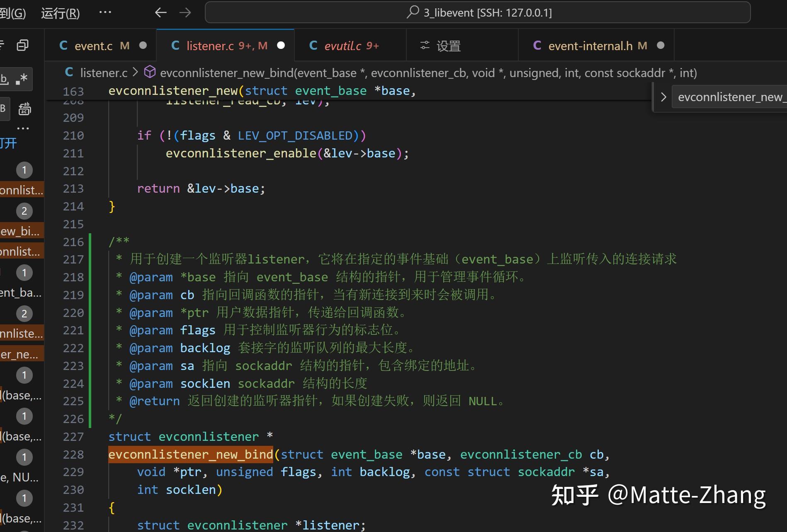Enable the regex search (.*) toggle

(x=23, y=79)
